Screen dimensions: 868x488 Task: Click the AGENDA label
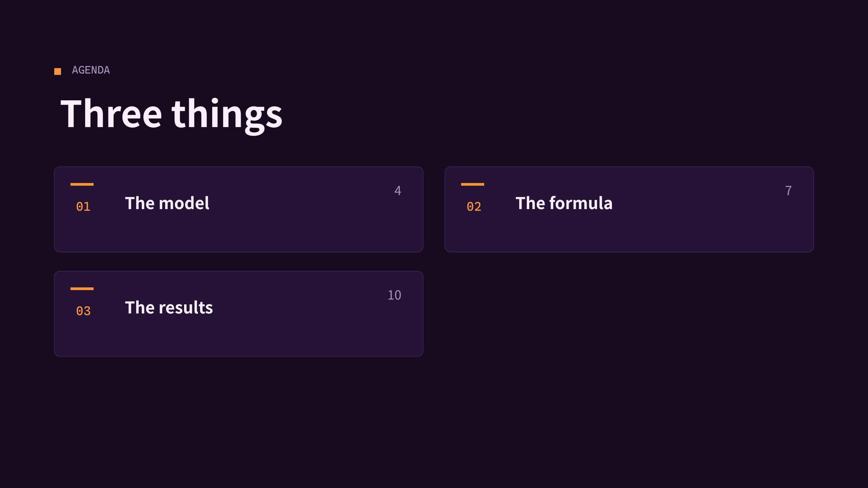click(x=91, y=70)
